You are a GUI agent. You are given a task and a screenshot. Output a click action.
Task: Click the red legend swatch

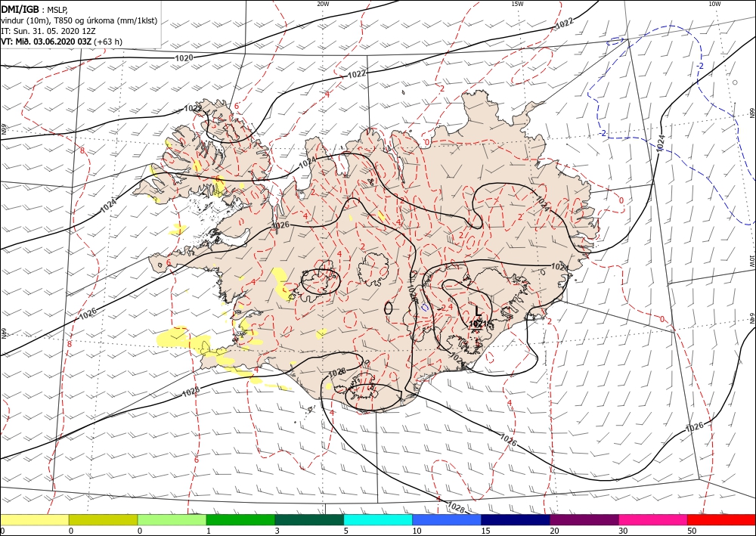721,519
